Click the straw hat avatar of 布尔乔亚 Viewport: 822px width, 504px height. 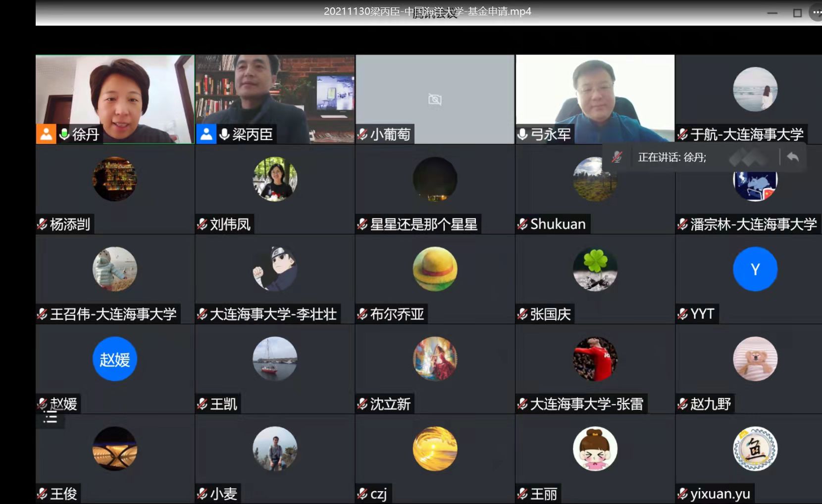coord(435,269)
